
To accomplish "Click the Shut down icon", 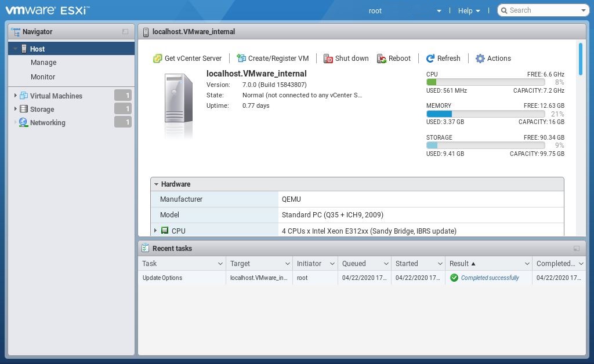I will coord(328,59).
